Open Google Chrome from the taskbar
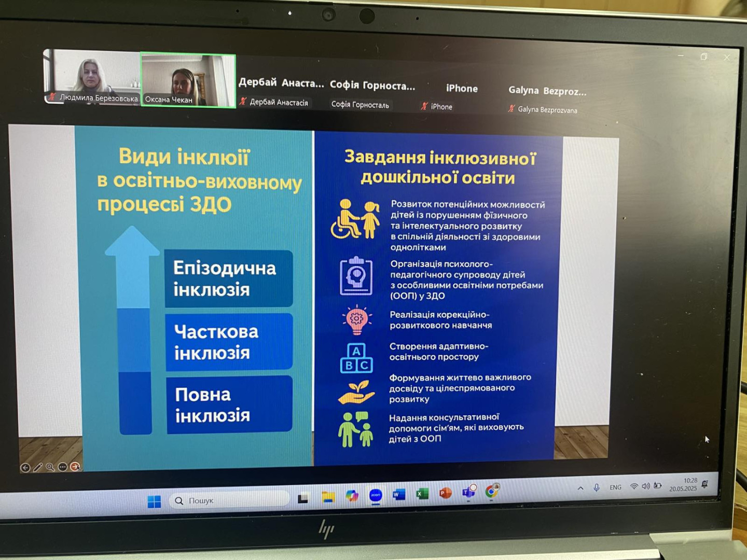 [492, 491]
